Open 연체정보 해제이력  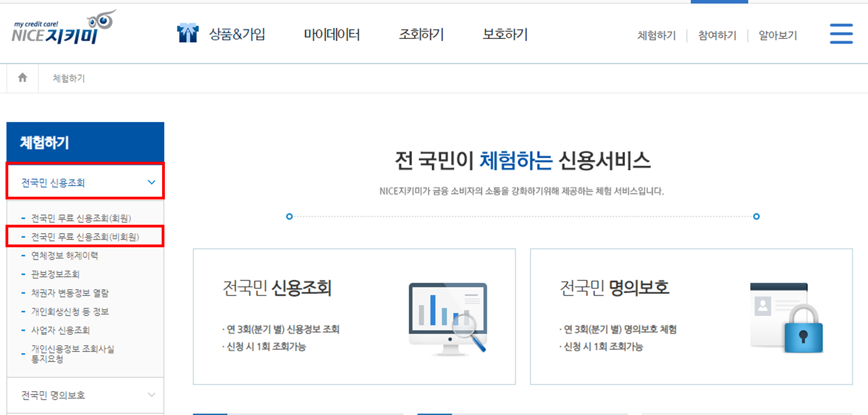[64, 256]
